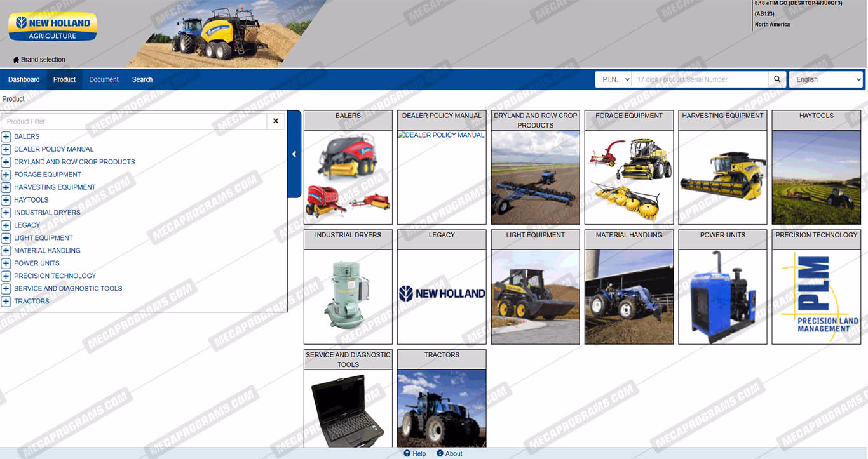The height and width of the screenshot is (459, 868).
Task: Click the About info icon
Action: tap(440, 453)
